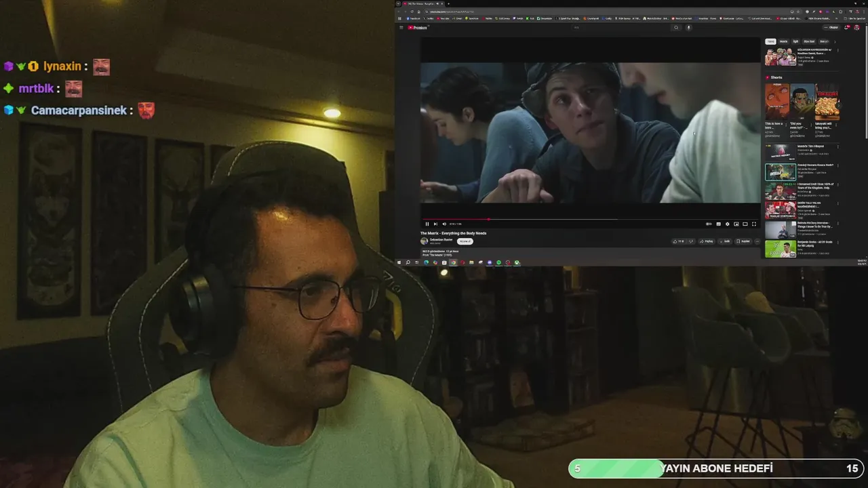This screenshot has width=868, height=488.
Task: Open Belinda McClory Interview video
Action: [x=781, y=230]
